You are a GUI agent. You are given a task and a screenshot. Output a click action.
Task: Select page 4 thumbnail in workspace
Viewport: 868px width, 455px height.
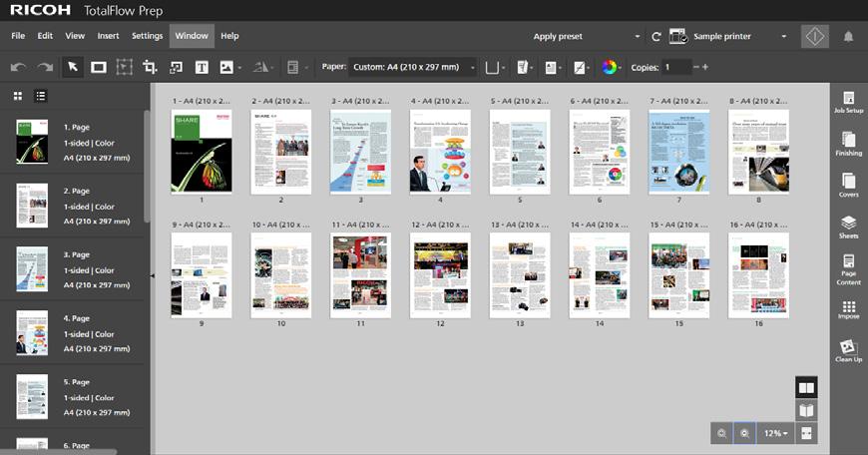point(440,152)
